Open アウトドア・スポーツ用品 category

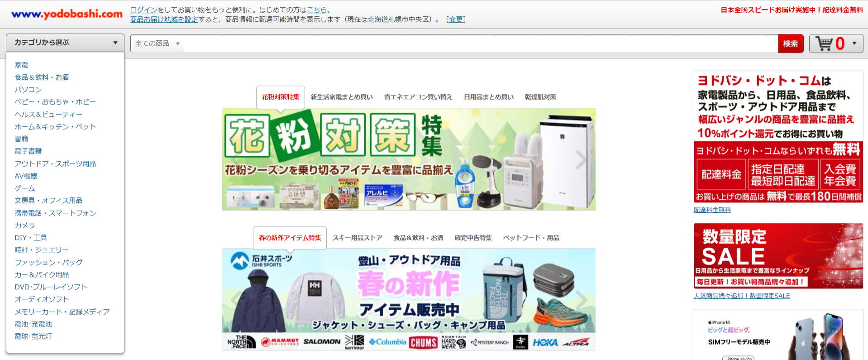pyautogui.click(x=55, y=164)
